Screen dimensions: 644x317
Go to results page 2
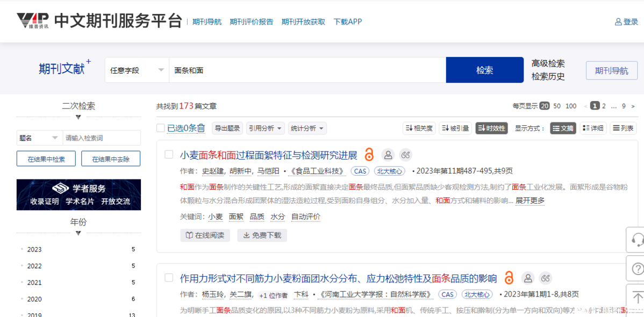click(604, 106)
